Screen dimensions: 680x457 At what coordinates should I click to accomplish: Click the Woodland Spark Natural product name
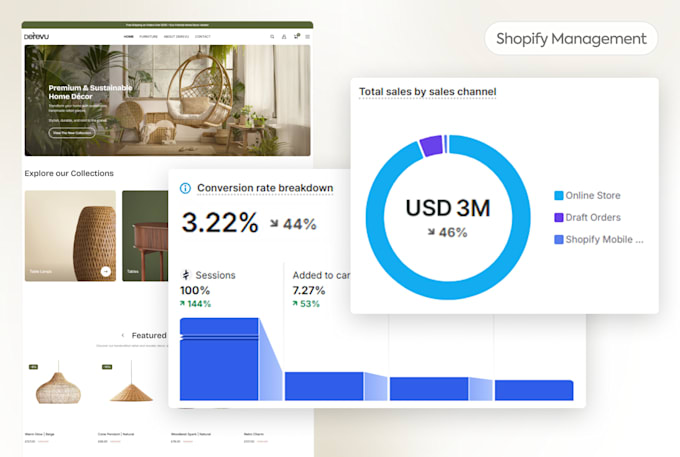pos(191,434)
